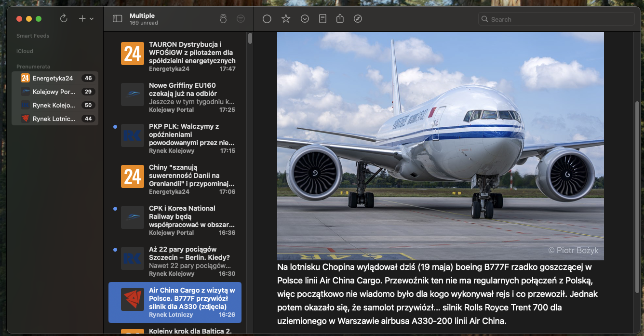The image size is (644, 336).
Task: Open the Nowe Griffiny EU160 article
Action: point(192,94)
